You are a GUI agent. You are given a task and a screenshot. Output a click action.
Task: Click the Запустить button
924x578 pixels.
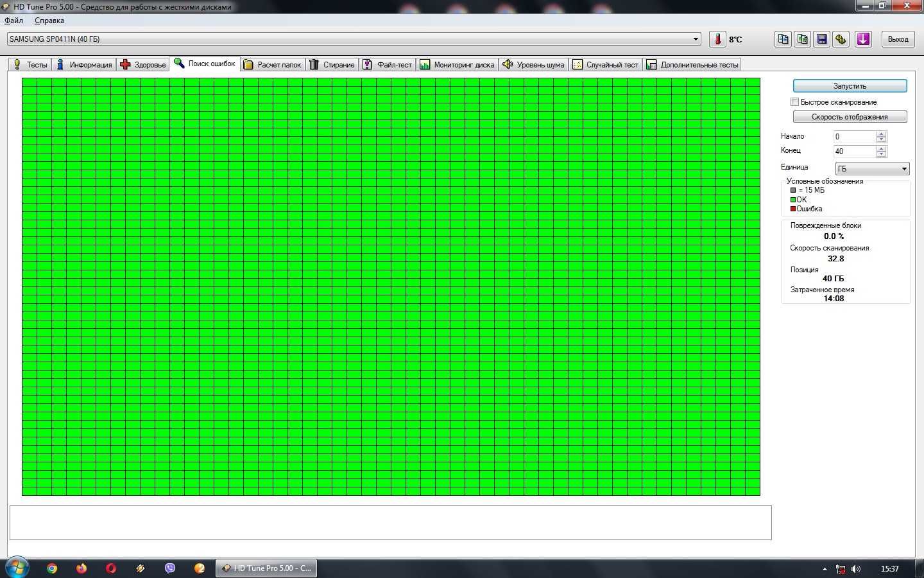(850, 85)
